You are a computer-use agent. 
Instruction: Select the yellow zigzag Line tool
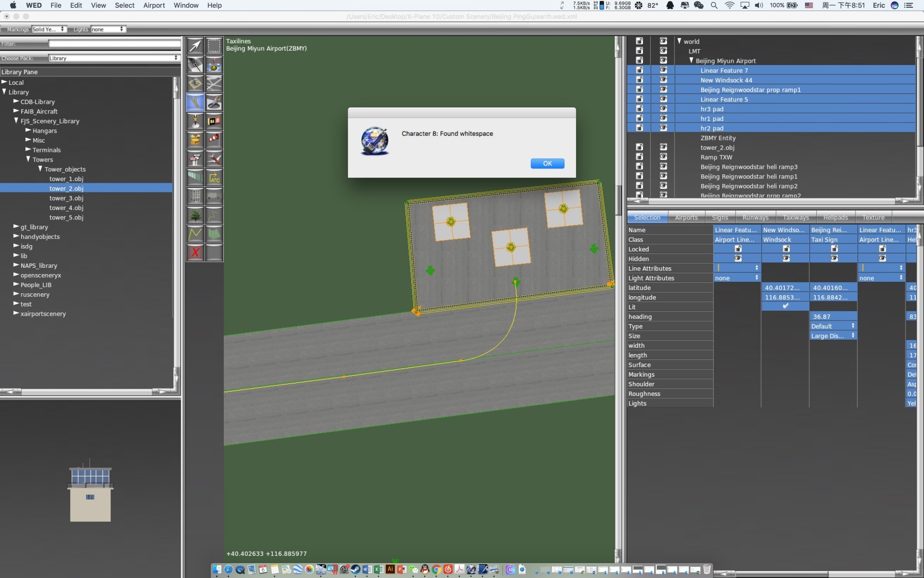point(195,234)
